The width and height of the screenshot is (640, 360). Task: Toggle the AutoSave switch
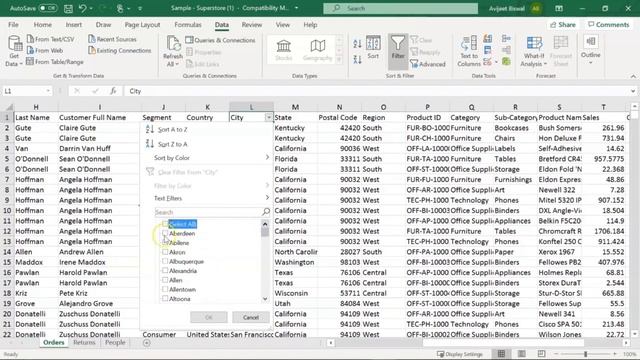[48, 8]
